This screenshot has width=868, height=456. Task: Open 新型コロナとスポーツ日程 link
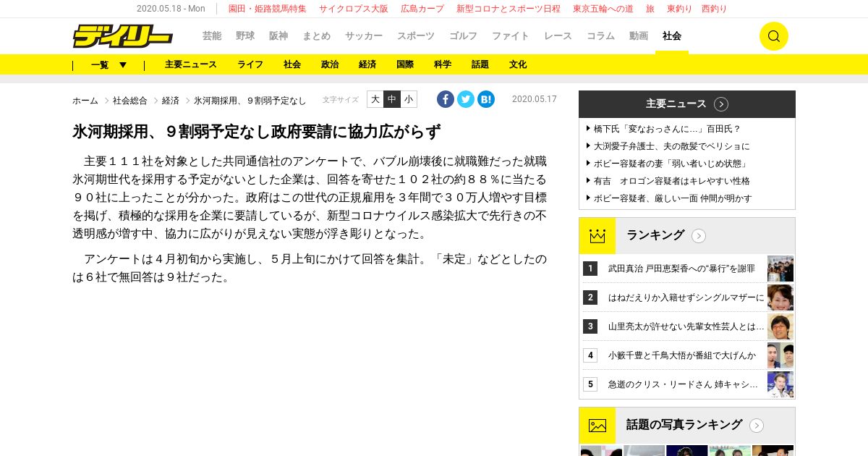tap(509, 9)
